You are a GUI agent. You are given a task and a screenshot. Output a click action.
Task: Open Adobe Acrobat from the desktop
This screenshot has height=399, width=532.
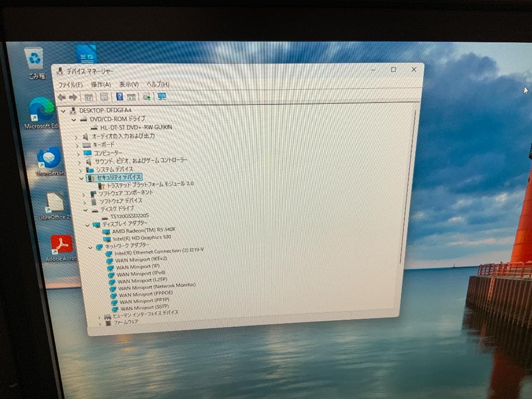click(60, 243)
